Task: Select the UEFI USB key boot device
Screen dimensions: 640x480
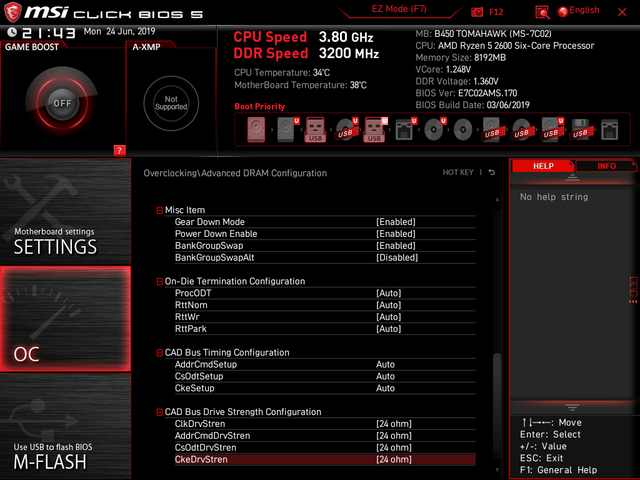Action: tap(375, 130)
